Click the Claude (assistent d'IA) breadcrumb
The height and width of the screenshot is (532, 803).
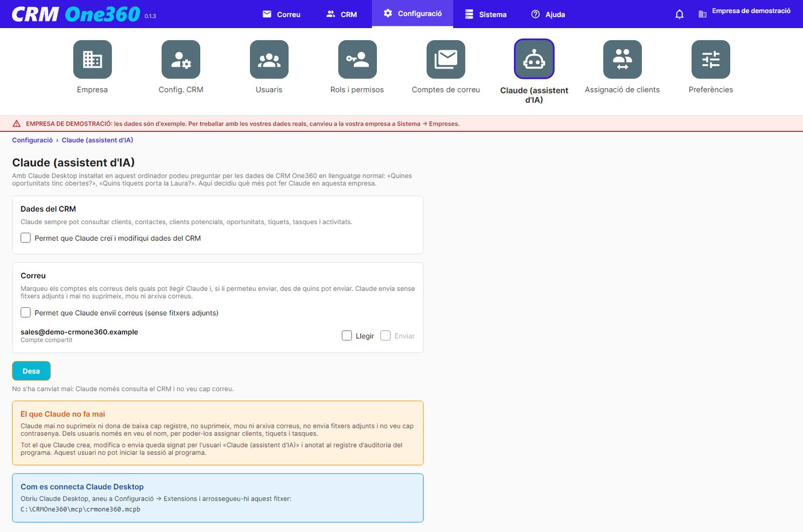(x=98, y=140)
